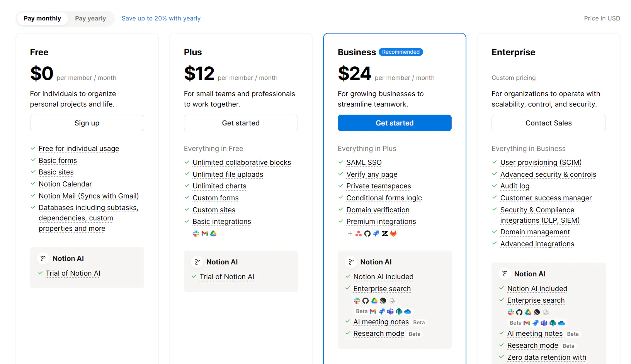Viewport: 631px width, 364px height.
Task: Click Save up to 20% with yearly
Action: point(161,19)
